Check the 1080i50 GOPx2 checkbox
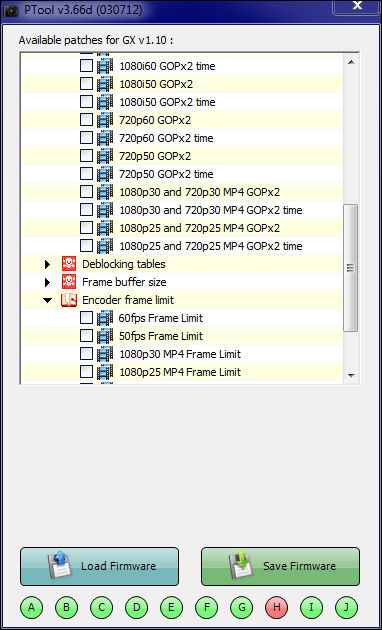The height and width of the screenshot is (630, 382). [x=86, y=84]
